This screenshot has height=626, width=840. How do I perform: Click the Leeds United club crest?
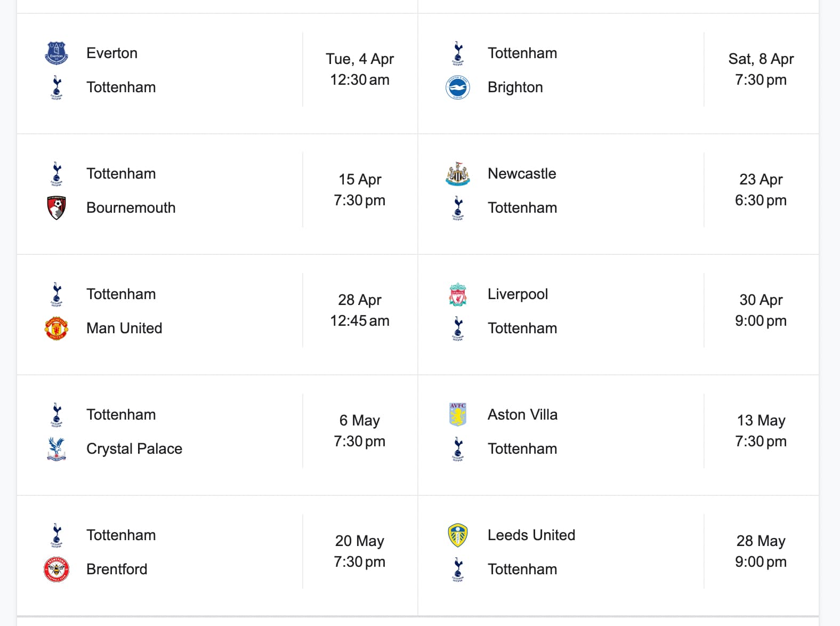coord(457,535)
